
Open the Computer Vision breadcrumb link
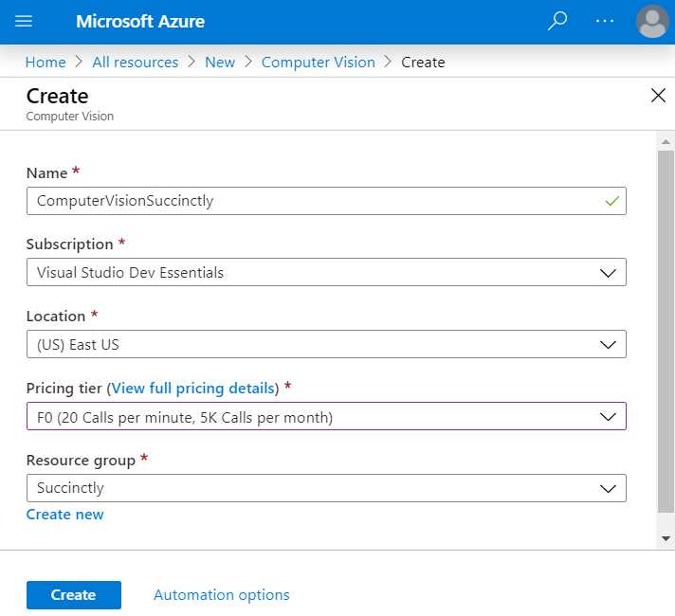[319, 63]
